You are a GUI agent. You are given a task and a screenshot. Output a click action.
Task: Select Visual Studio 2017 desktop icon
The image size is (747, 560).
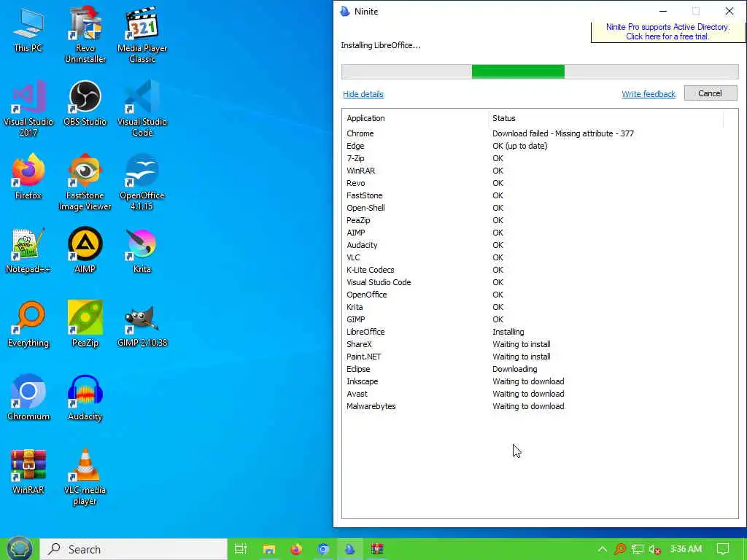pyautogui.click(x=28, y=108)
